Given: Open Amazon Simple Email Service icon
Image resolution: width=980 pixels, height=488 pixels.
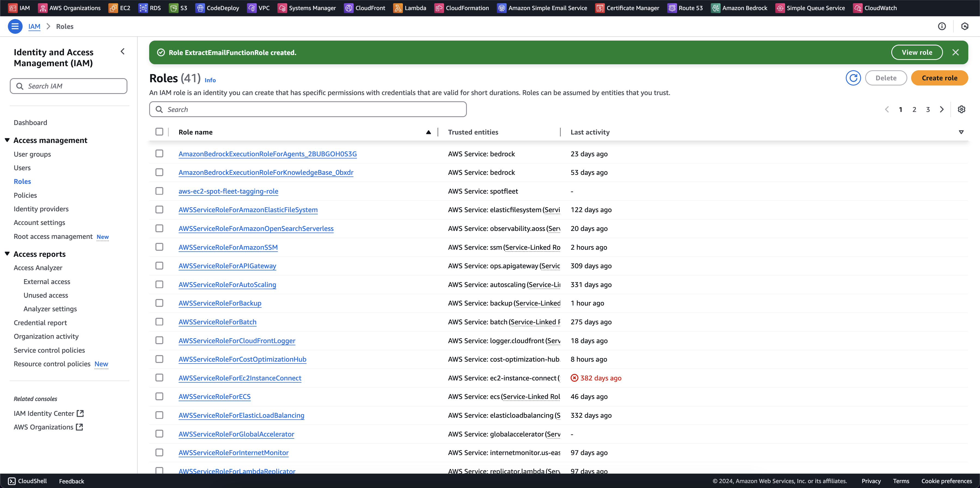Looking at the screenshot, I should tap(501, 8).
